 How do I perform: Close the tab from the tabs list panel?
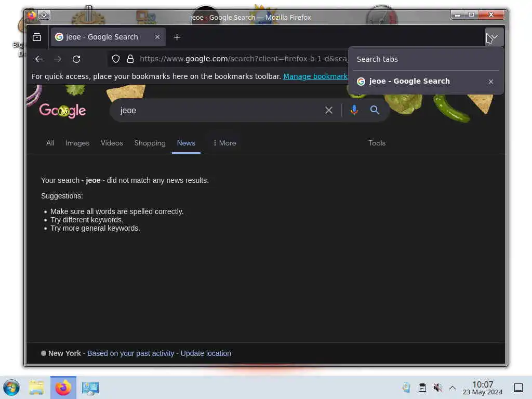[490, 82]
